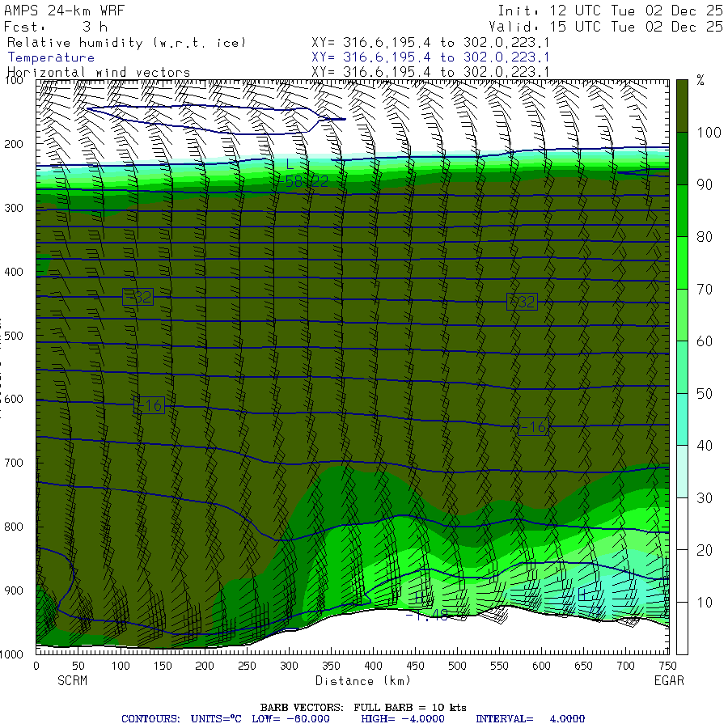This screenshot has width=728, height=728.
Task: Click the pressure axis label '700'
Action: point(14,463)
